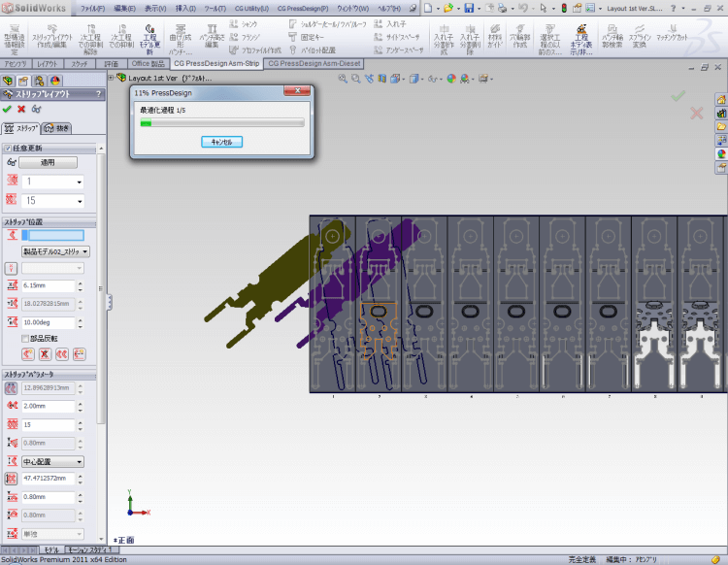Click the XY button in ストリップ位置
Screen dimensions: 728x565
click(11, 268)
